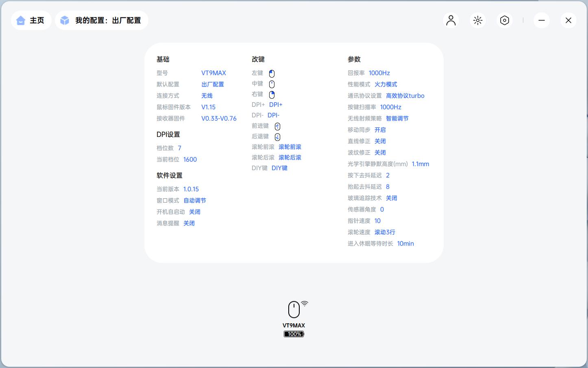Open the user account icon
This screenshot has width=588, height=368.
451,20
